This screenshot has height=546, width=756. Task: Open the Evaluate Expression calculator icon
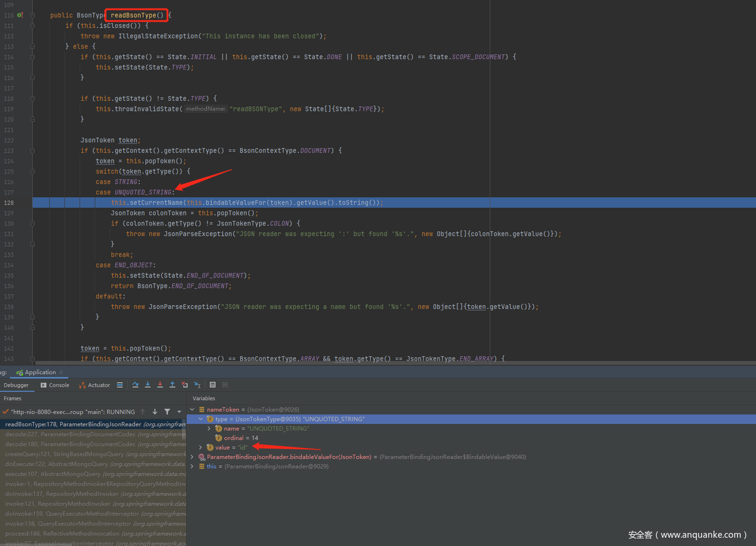pyautogui.click(x=213, y=385)
